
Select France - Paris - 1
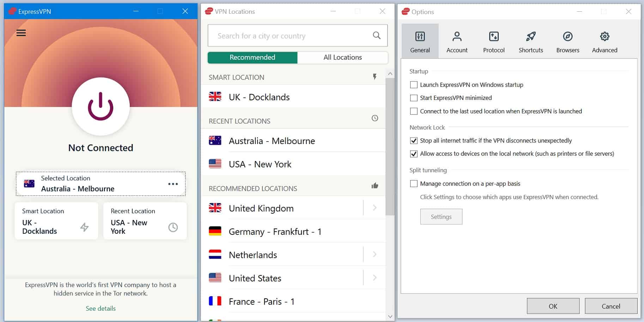(293, 301)
